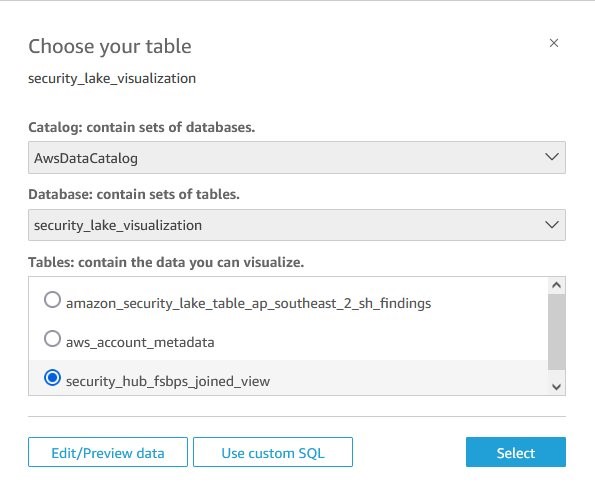Screen dimensions: 595x491
Task: Expand the security_lake_visualization database dropdown
Action: click(x=297, y=225)
